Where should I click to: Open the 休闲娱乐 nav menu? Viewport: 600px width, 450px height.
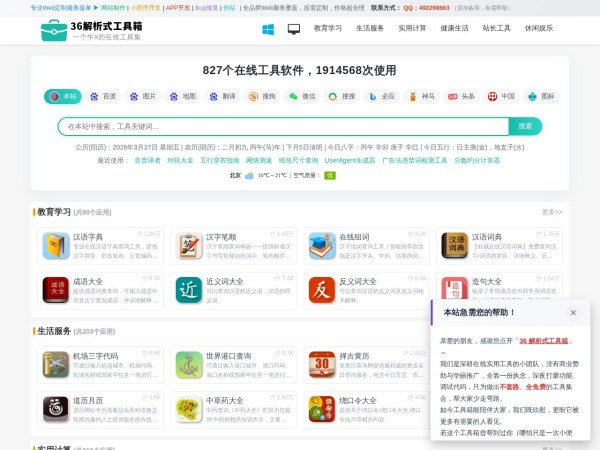click(x=539, y=28)
